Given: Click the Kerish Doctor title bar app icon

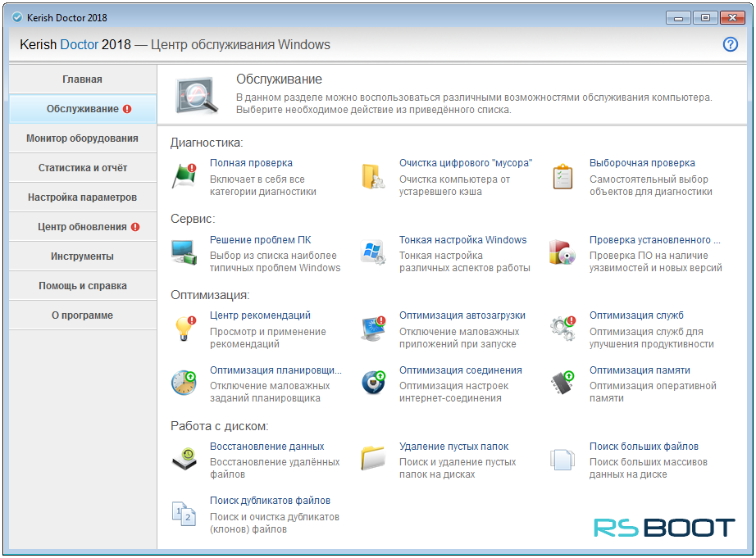Looking at the screenshot, I should pos(17,18).
